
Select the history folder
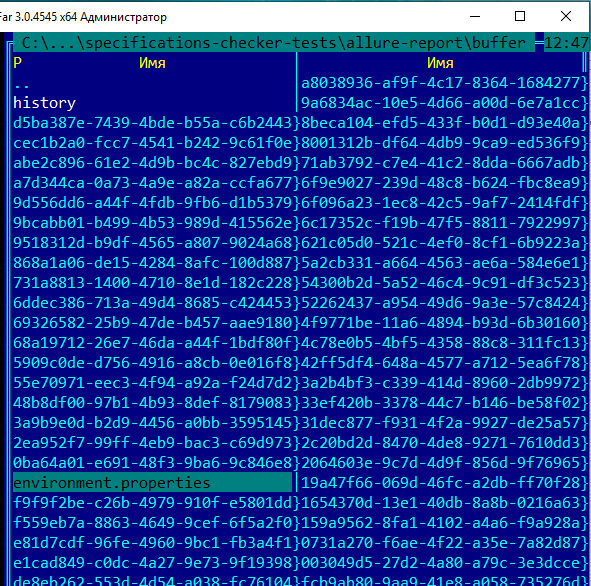click(44, 103)
